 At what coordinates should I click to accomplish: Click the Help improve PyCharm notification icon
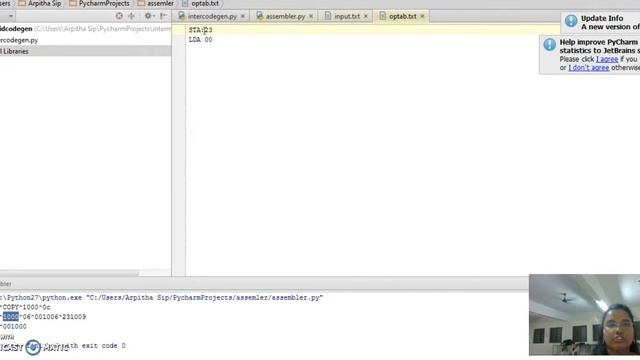click(x=549, y=44)
